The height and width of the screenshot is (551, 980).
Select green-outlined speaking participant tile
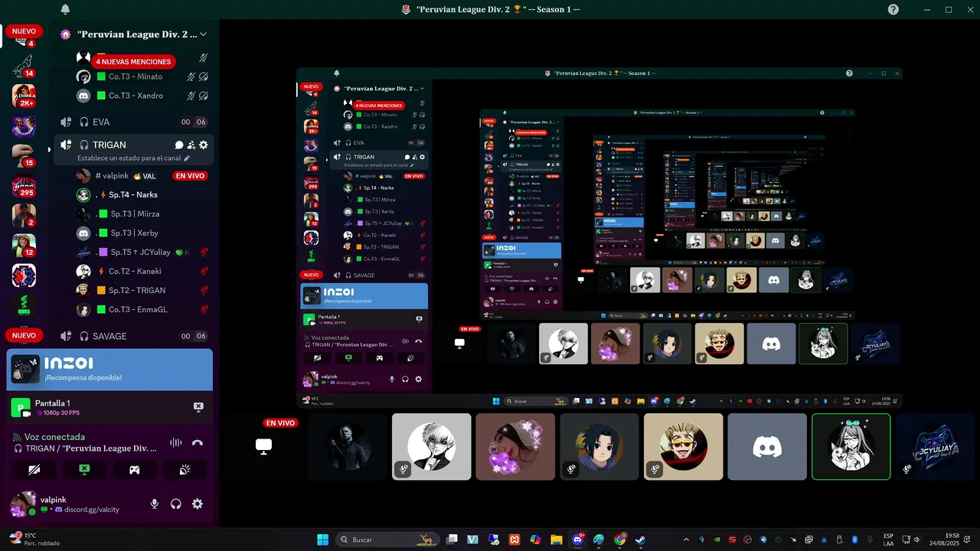point(851,447)
